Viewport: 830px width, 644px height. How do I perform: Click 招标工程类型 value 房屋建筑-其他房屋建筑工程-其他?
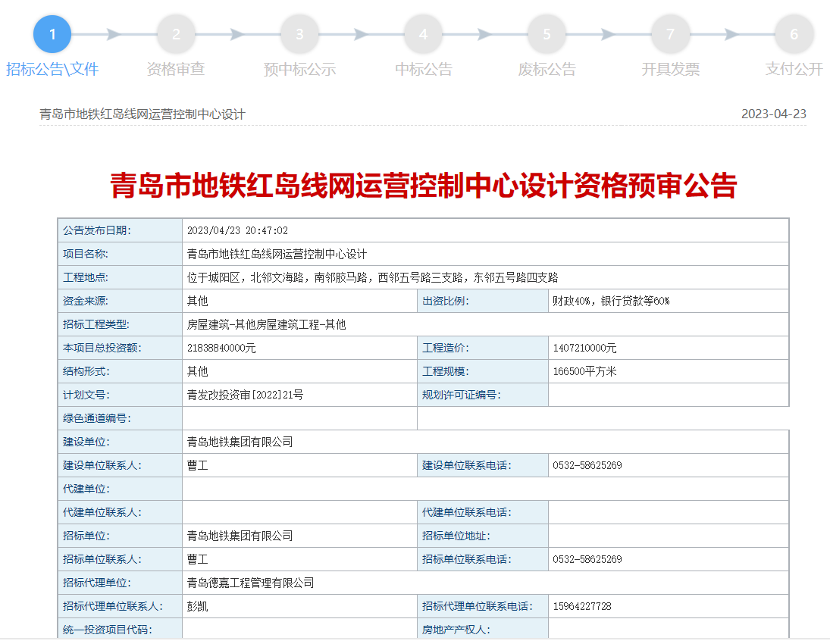tap(266, 324)
